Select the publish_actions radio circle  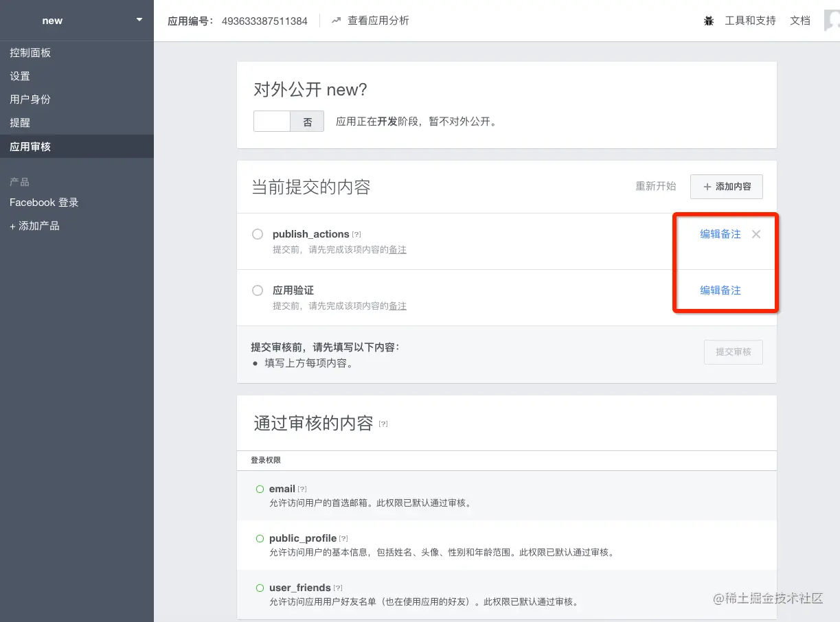pyautogui.click(x=258, y=234)
